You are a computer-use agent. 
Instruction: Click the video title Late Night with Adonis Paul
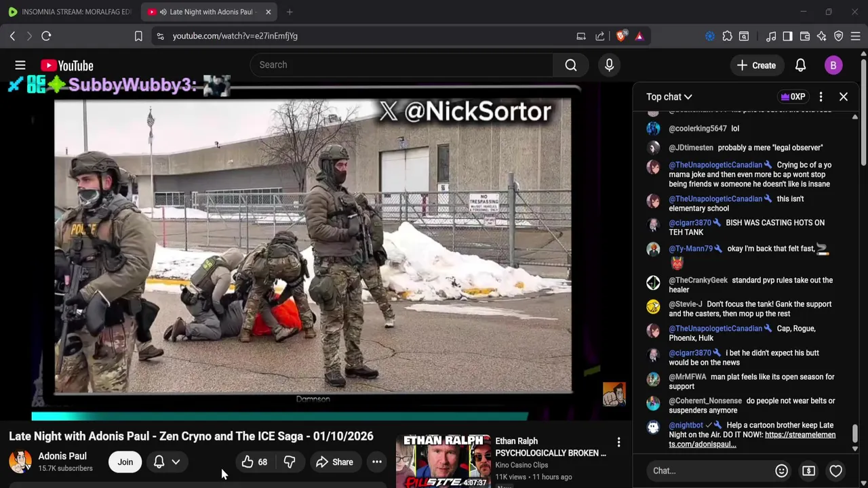[x=191, y=436]
